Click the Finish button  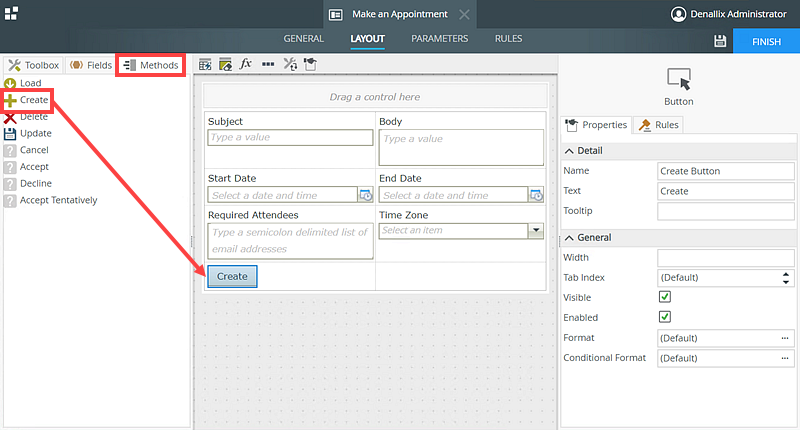coord(767,42)
